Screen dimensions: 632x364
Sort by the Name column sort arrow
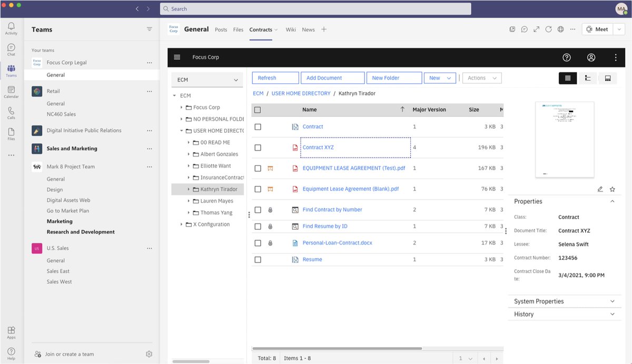402,110
